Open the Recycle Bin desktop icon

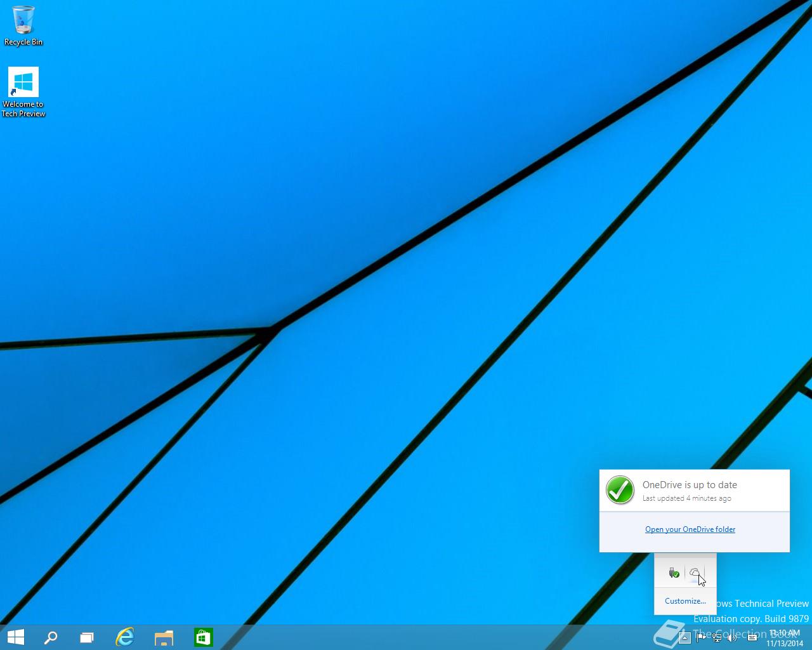pyautogui.click(x=23, y=25)
